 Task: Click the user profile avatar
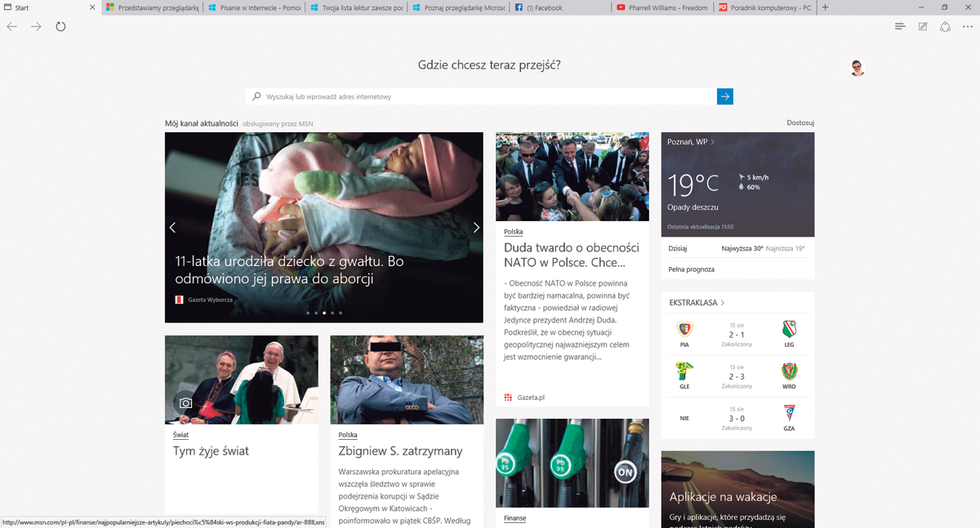point(857,68)
